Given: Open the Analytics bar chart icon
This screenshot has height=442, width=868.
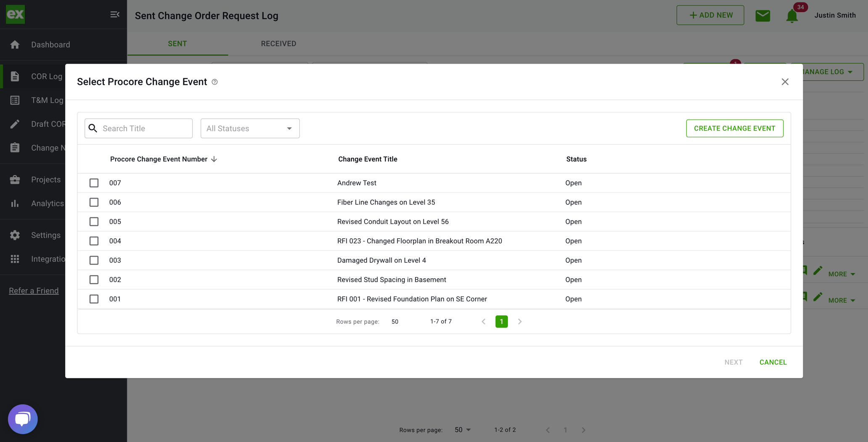Looking at the screenshot, I should (x=15, y=203).
